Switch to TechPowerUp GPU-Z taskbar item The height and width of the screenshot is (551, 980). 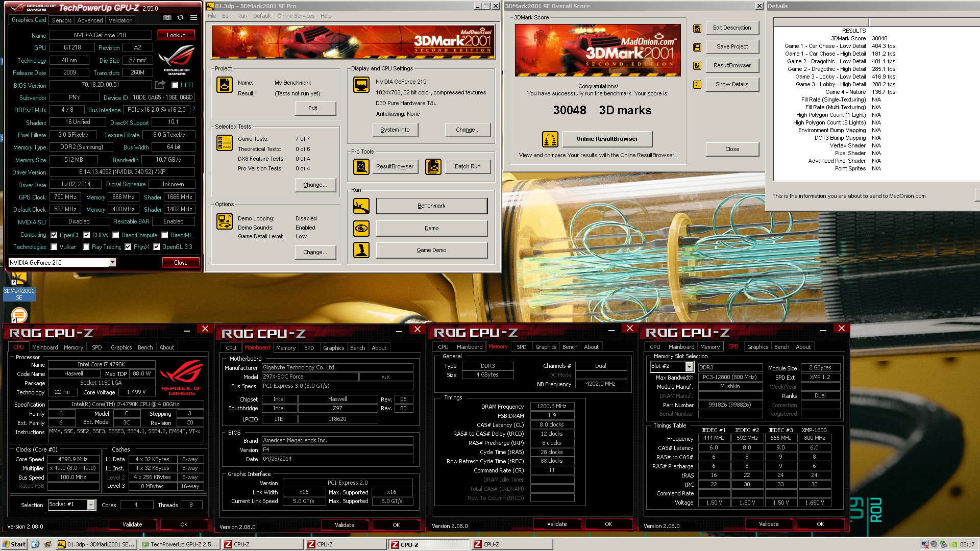click(x=180, y=544)
